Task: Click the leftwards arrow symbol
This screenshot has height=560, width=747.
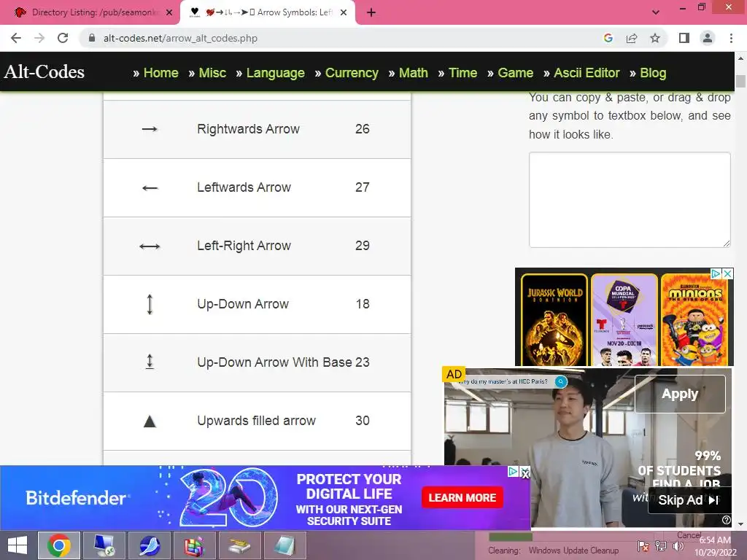Action: 150,188
